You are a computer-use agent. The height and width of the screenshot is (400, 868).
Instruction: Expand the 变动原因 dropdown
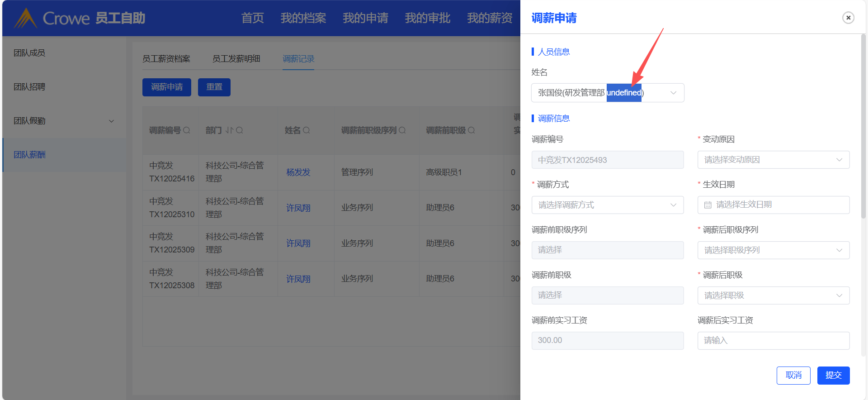(x=773, y=160)
